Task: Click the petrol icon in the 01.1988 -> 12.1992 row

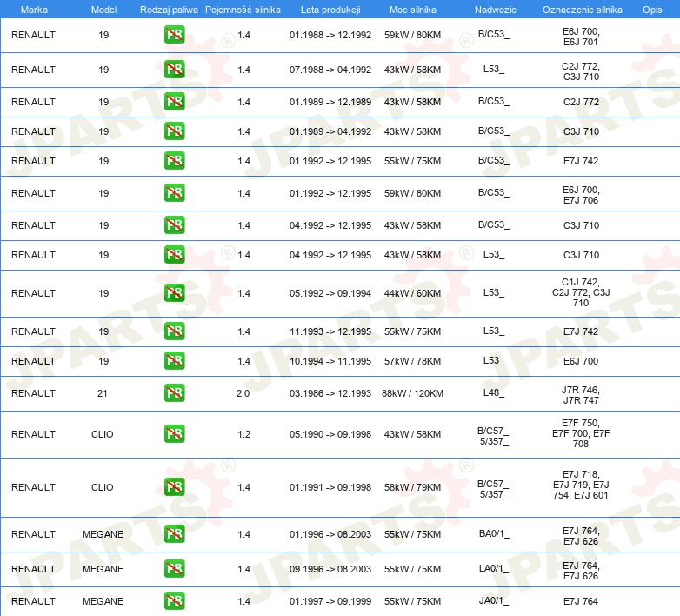Action: pyautogui.click(x=174, y=35)
